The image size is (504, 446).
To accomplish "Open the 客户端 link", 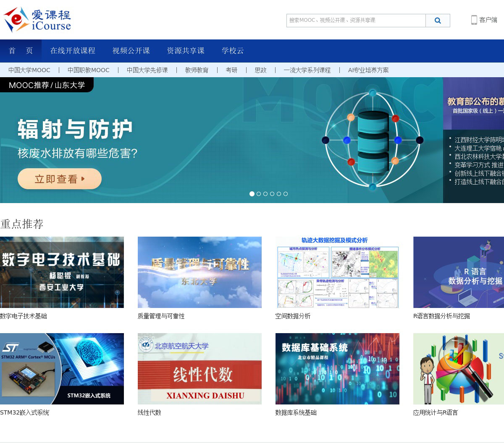I will 488,20.
